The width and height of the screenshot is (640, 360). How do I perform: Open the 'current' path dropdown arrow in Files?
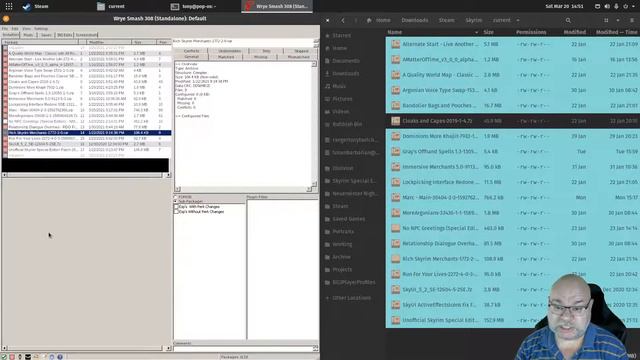(x=518, y=20)
